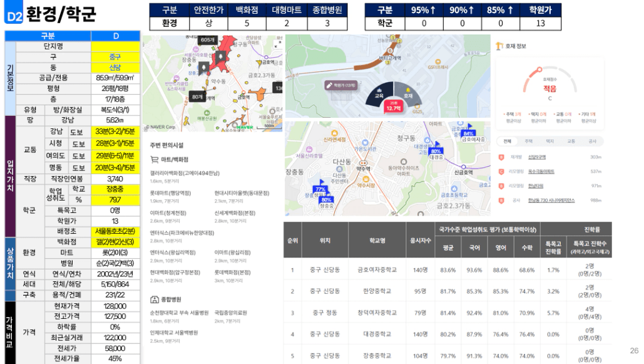Click the 605개 label on the Naver map

point(207,40)
